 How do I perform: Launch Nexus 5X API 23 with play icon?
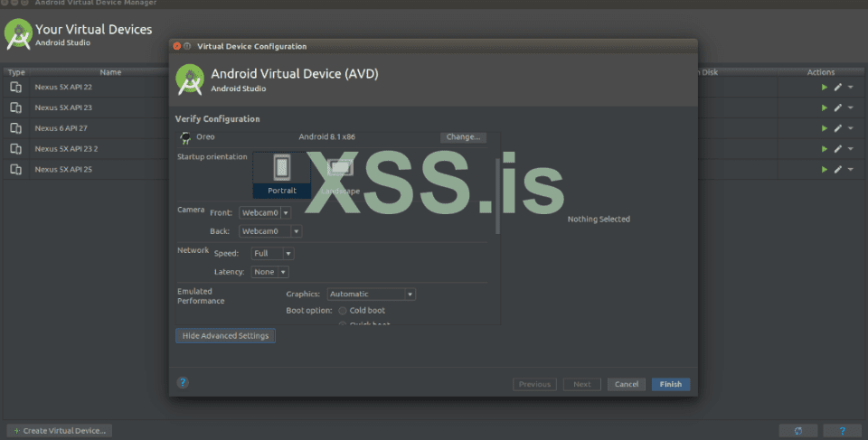tap(825, 108)
